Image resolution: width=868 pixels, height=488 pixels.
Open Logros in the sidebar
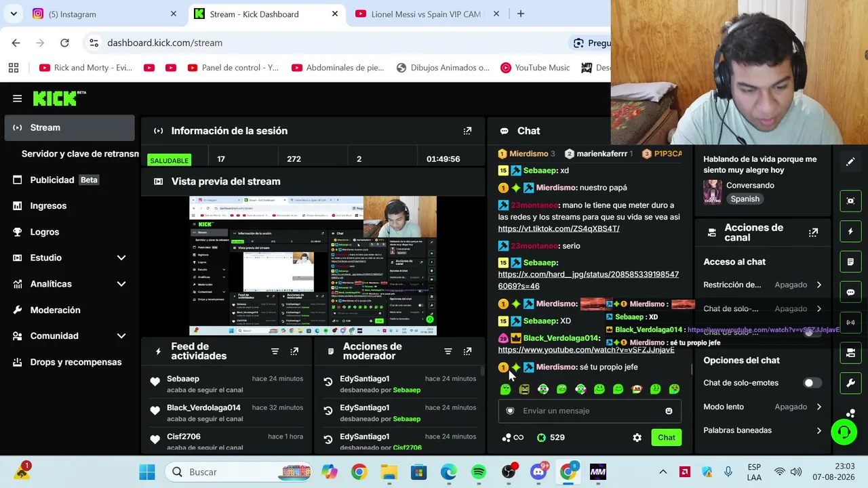click(x=70, y=232)
